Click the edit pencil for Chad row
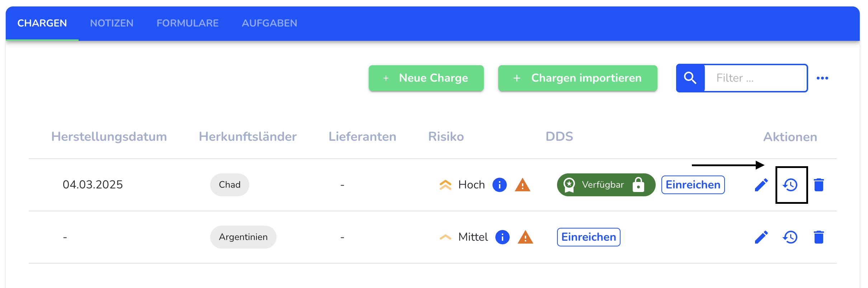This screenshot has width=868, height=288. tap(761, 185)
